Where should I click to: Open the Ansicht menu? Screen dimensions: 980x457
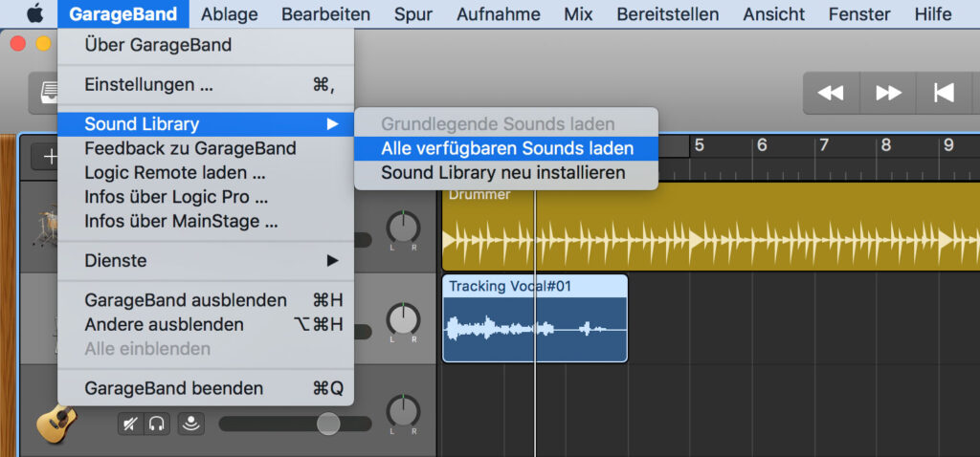(x=773, y=13)
